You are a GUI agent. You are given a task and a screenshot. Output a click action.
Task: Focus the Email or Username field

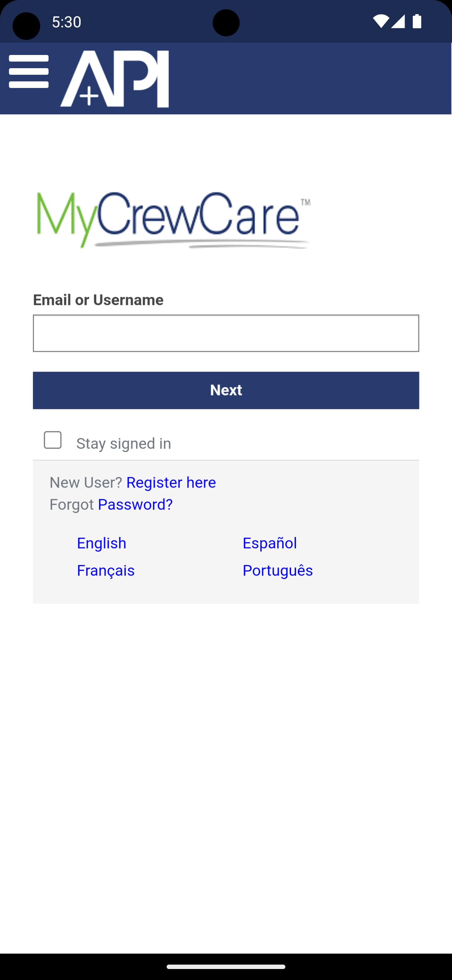(x=226, y=333)
